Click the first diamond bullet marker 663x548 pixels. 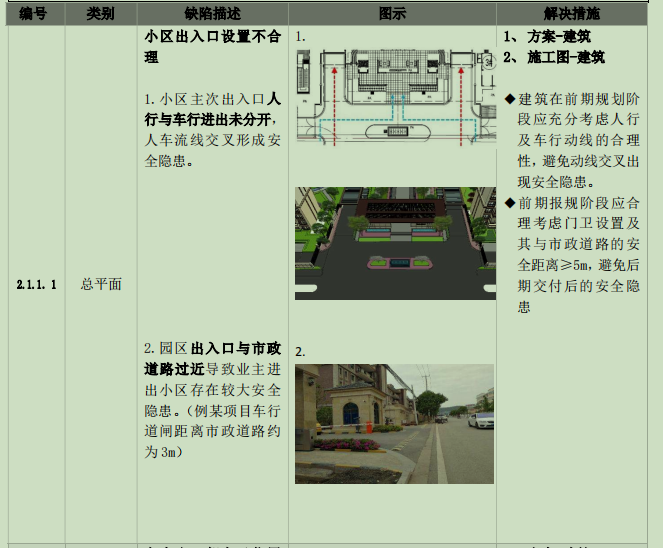tap(509, 99)
